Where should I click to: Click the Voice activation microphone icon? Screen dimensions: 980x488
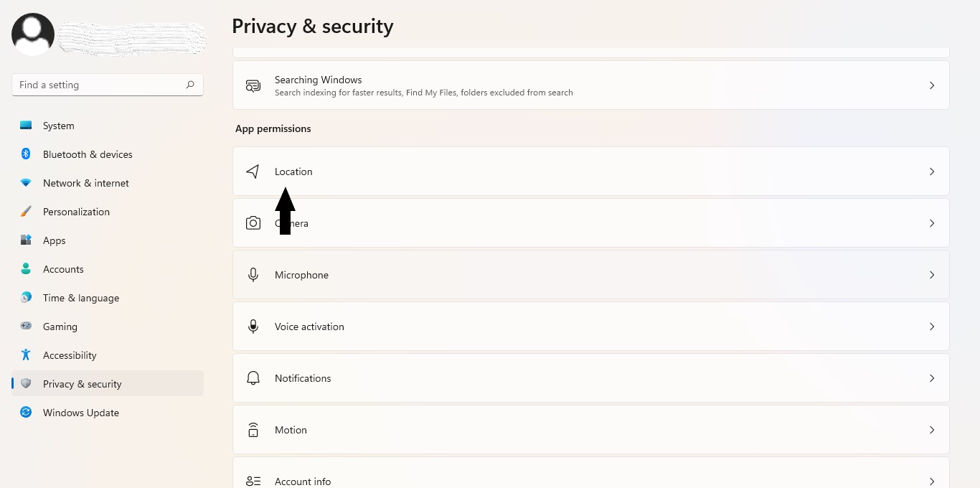click(253, 327)
